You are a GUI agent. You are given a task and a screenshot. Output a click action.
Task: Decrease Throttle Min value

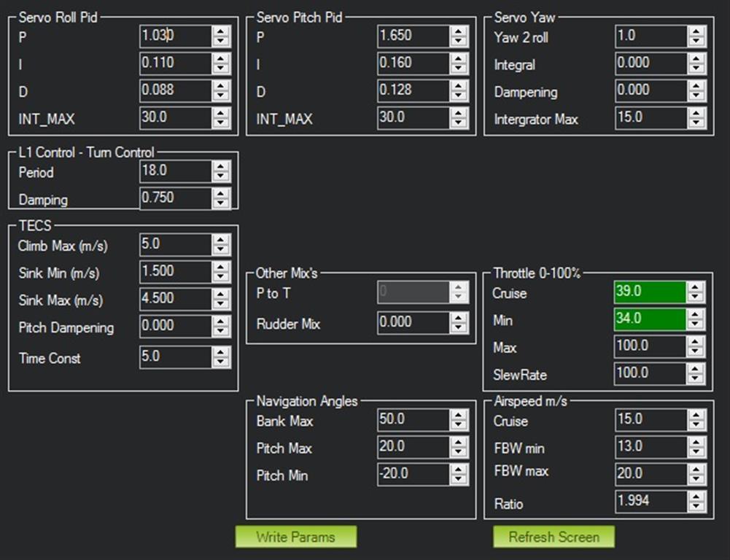coord(696,325)
